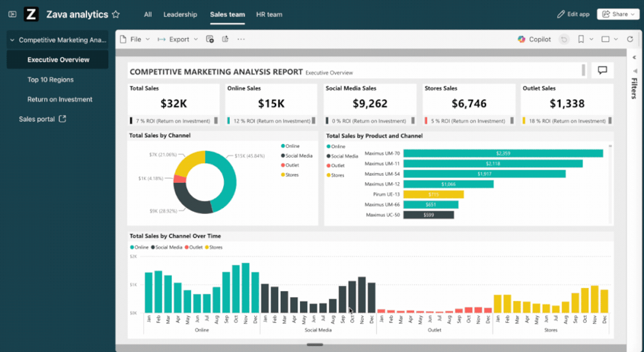Click the Stores Sales $6,746 value
The height and width of the screenshot is (352, 644).
coord(469,104)
